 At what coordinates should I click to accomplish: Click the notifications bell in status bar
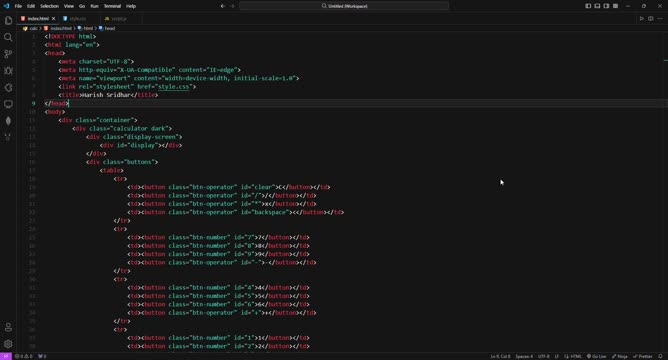(x=660, y=356)
